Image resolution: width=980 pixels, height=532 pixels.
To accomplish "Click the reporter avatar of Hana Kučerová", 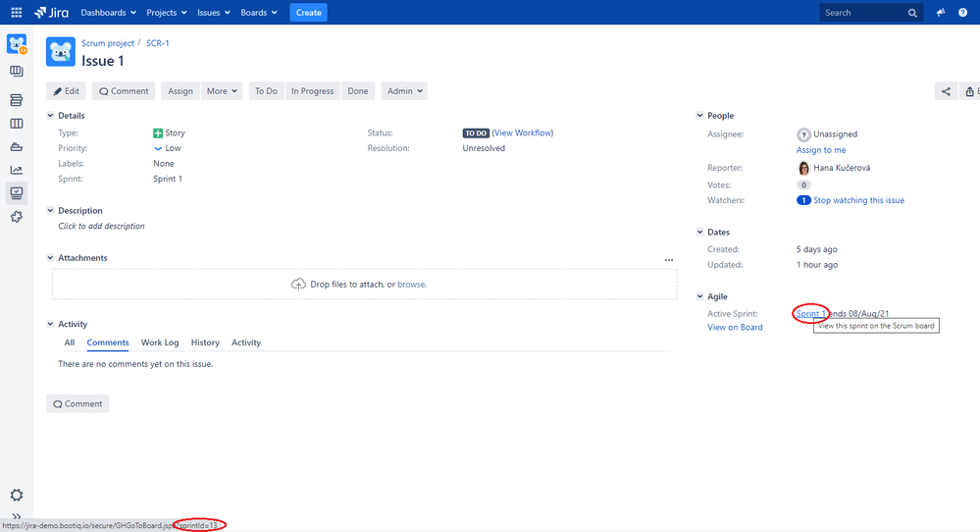I will click(x=803, y=168).
